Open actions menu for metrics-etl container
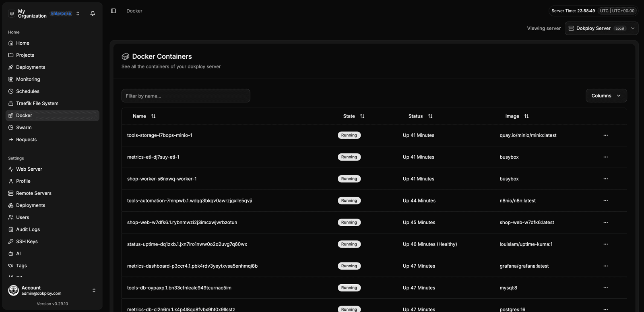 point(605,157)
